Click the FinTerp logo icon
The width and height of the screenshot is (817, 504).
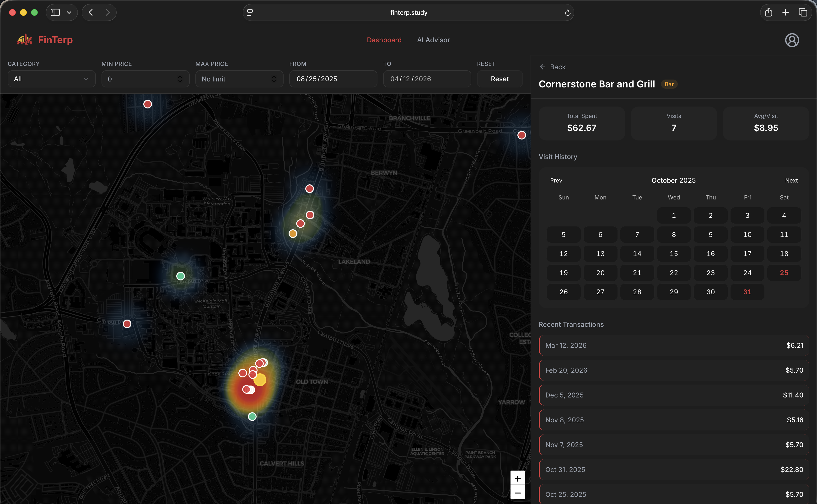[24, 40]
